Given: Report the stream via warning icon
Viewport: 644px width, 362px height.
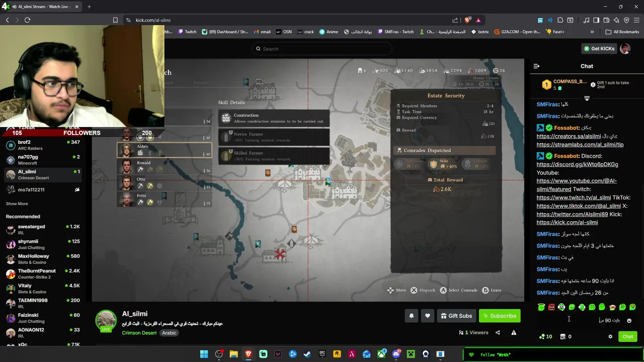Looking at the screenshot, I should 514,332.
